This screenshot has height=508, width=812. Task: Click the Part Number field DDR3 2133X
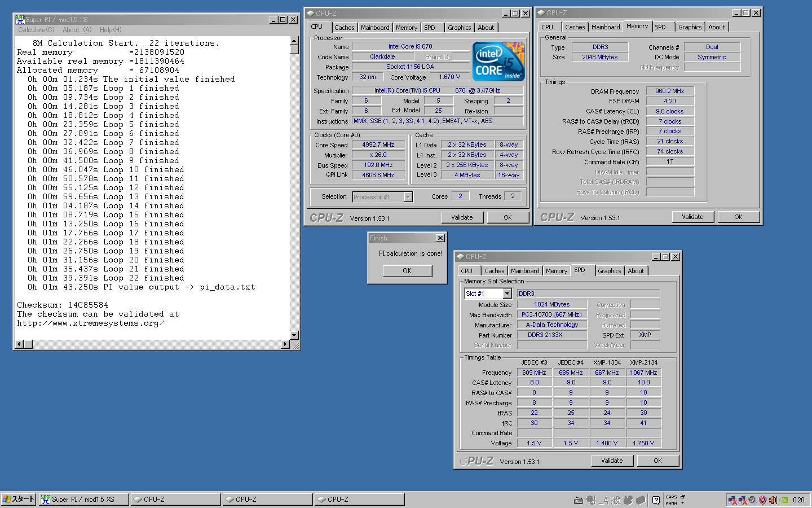click(x=551, y=335)
